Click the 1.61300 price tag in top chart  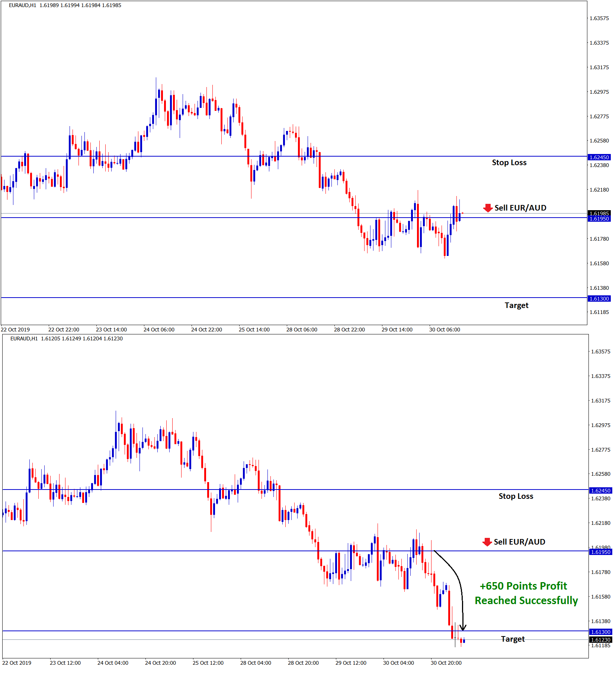[599, 299]
